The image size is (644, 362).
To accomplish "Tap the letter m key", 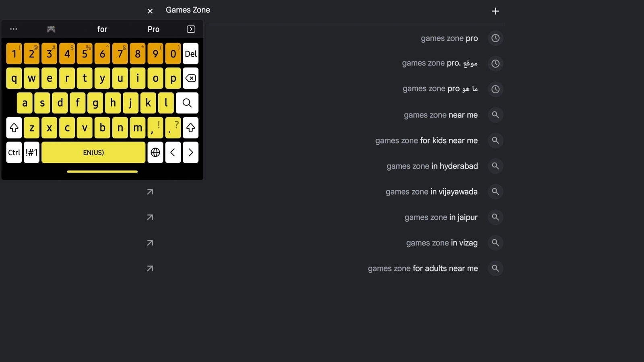I will coord(138,128).
